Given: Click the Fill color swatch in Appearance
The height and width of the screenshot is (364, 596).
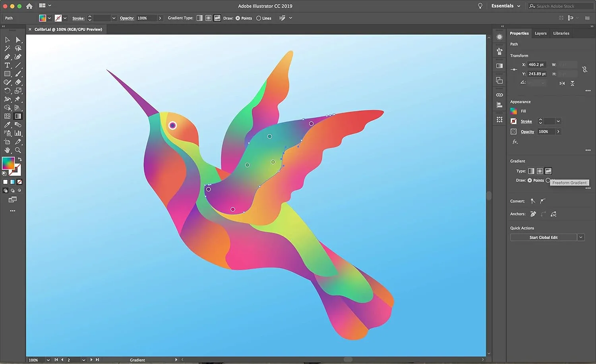Looking at the screenshot, I should point(513,111).
